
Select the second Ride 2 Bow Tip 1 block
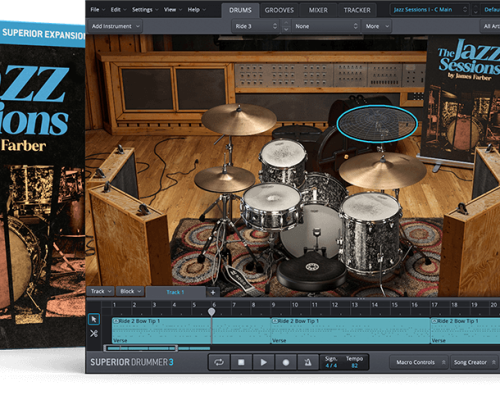pos(350,330)
